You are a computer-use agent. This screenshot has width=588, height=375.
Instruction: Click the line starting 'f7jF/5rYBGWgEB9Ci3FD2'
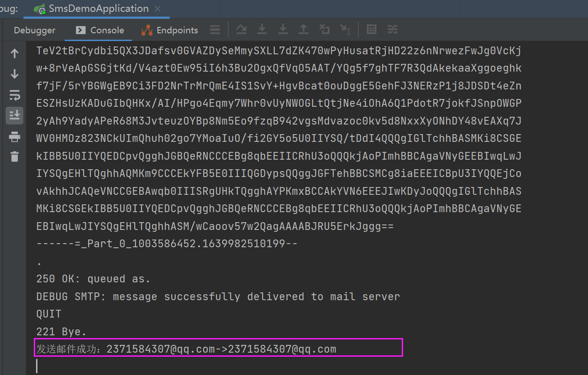tap(279, 86)
